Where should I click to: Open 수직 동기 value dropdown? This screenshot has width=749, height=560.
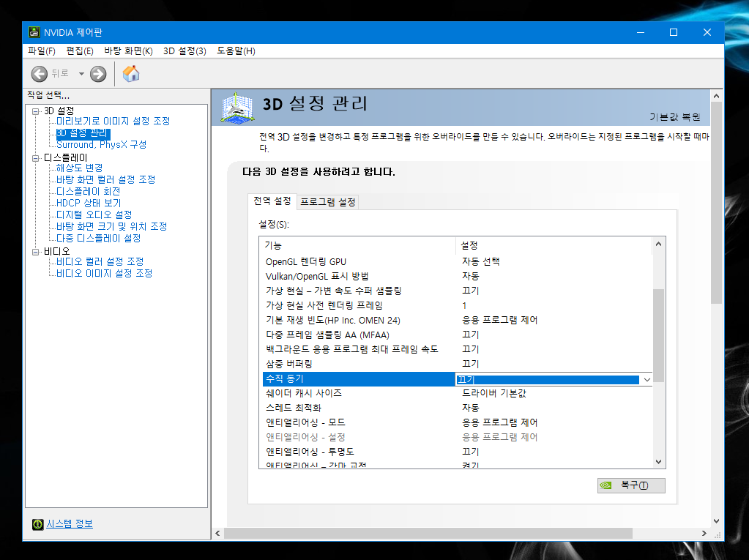pyautogui.click(x=646, y=379)
